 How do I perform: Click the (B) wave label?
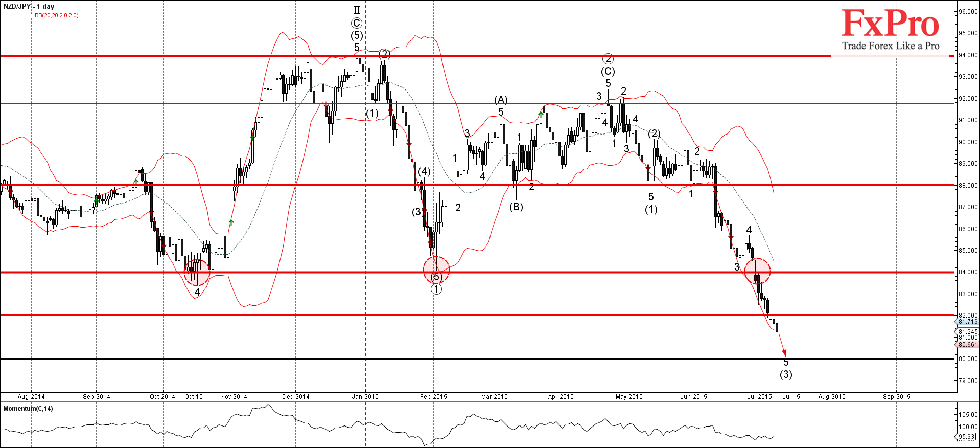click(516, 207)
